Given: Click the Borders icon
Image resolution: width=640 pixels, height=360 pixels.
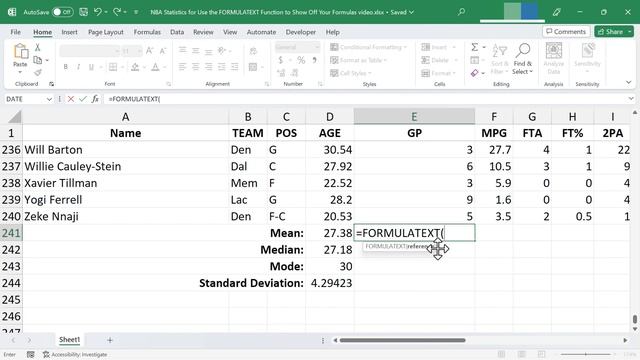Looking at the screenshot, I should point(113,67).
